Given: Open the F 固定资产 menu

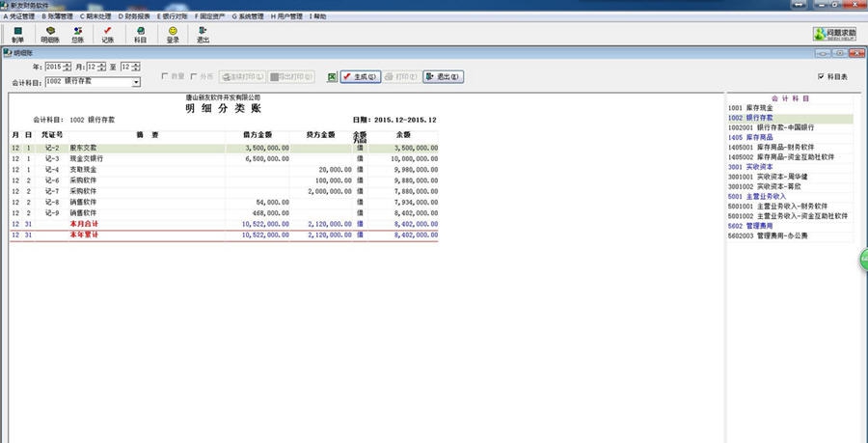Looking at the screenshot, I should tap(210, 16).
